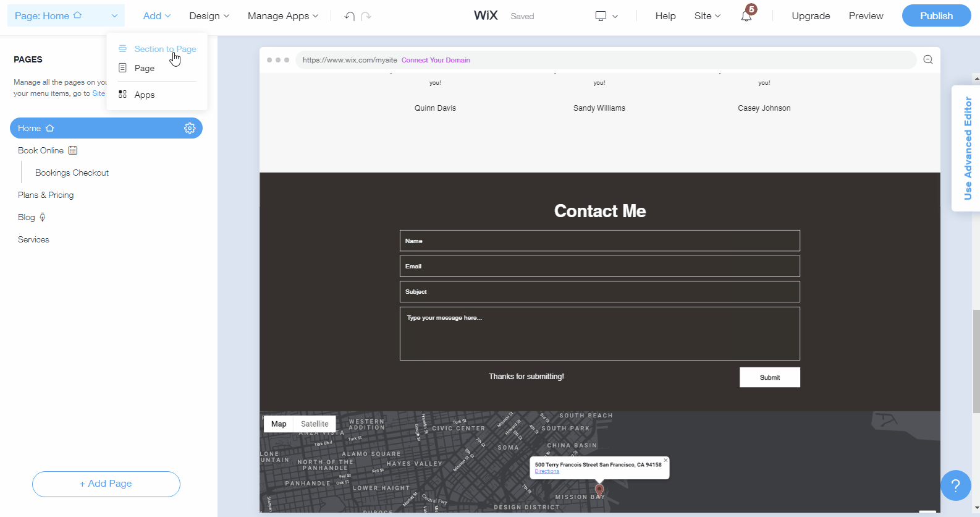980x517 pixels.
Task: Close the map address popup
Action: 665,460
